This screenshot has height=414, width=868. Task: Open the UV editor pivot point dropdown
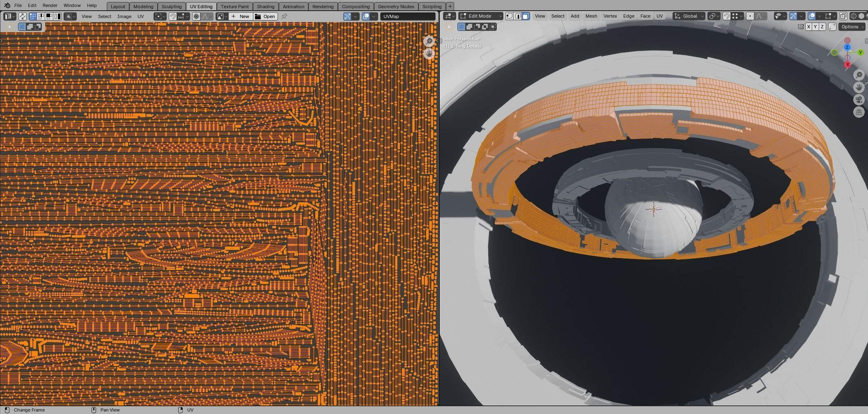tap(160, 16)
